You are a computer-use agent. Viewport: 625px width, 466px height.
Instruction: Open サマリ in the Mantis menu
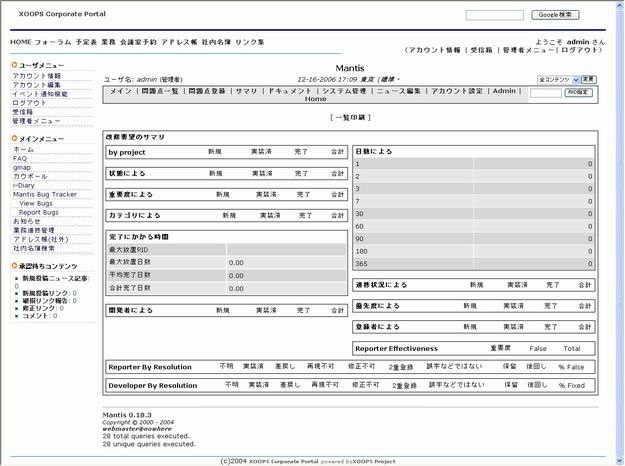point(246,91)
